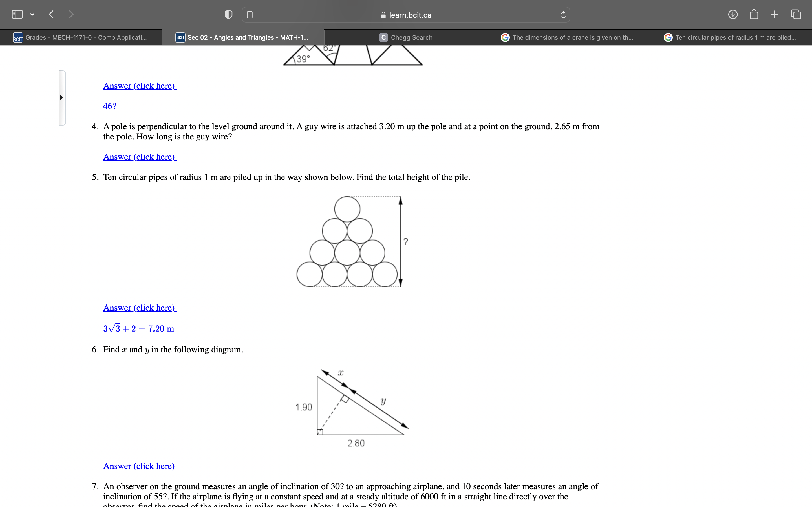Go back to the previous page
The width and height of the screenshot is (812, 507).
click(51, 14)
